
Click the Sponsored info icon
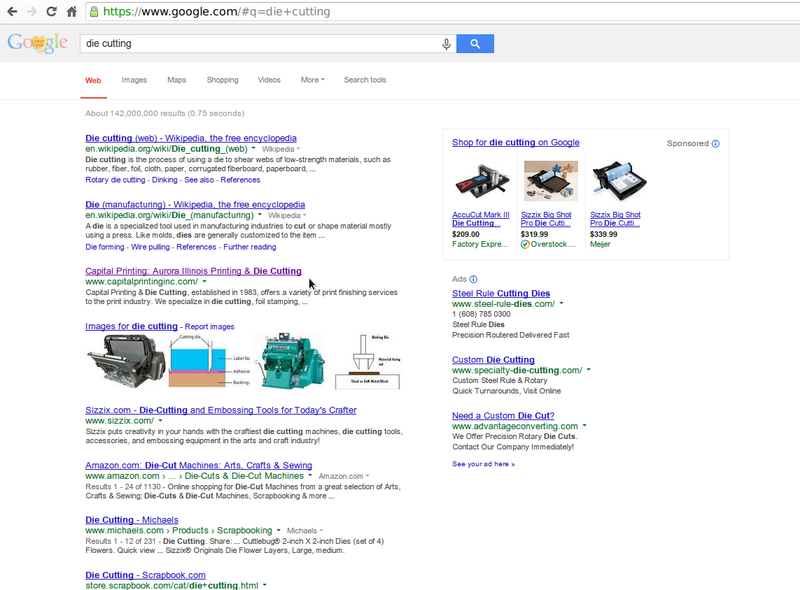click(716, 143)
